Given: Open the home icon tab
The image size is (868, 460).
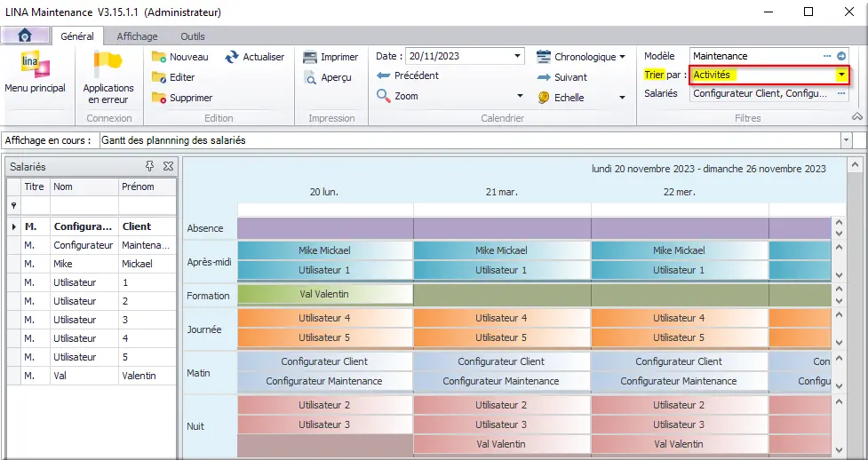Looking at the screenshot, I should [25, 36].
